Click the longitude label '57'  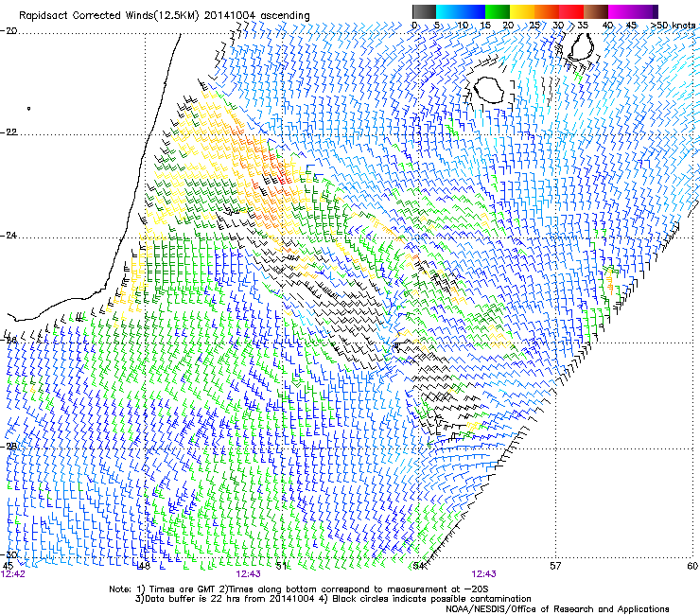pyautogui.click(x=555, y=566)
